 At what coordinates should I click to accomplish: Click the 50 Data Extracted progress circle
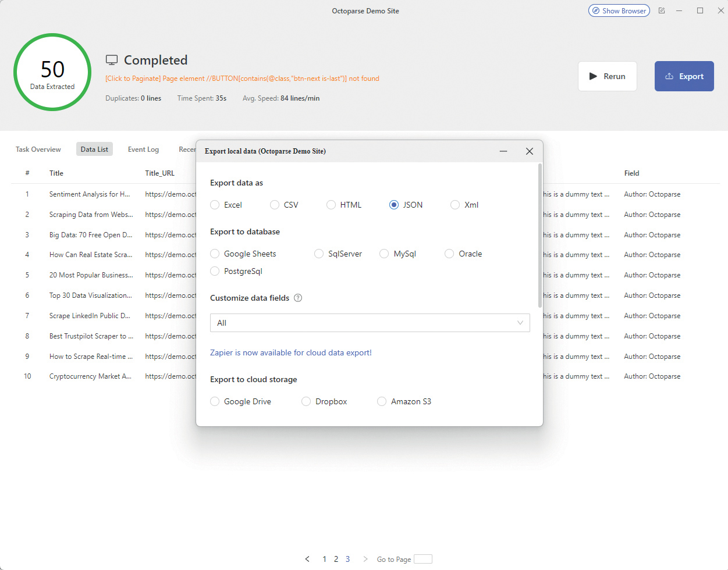point(52,72)
